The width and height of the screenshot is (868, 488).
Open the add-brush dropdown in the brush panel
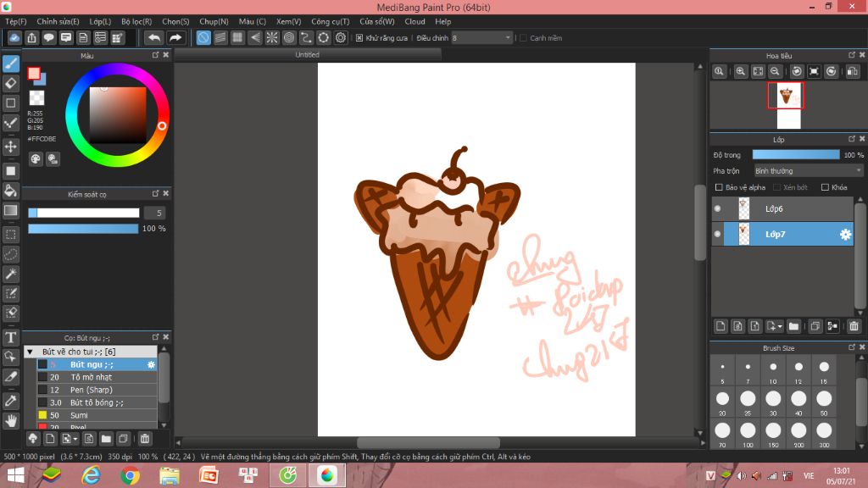pyautogui.click(x=75, y=440)
